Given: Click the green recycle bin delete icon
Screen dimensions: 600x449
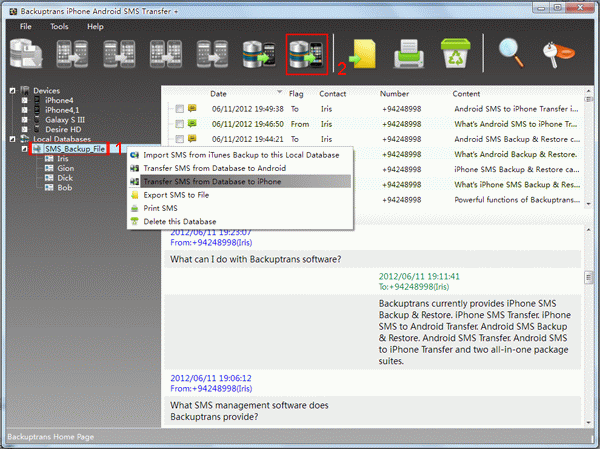Looking at the screenshot, I should [x=455, y=53].
